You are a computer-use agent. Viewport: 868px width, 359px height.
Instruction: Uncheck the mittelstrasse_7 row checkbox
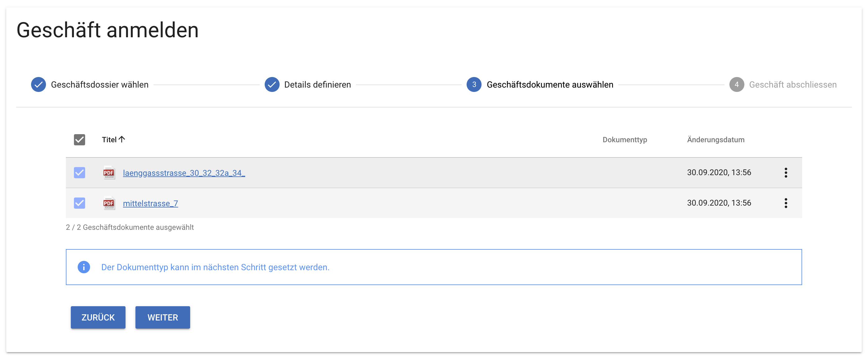tap(80, 203)
